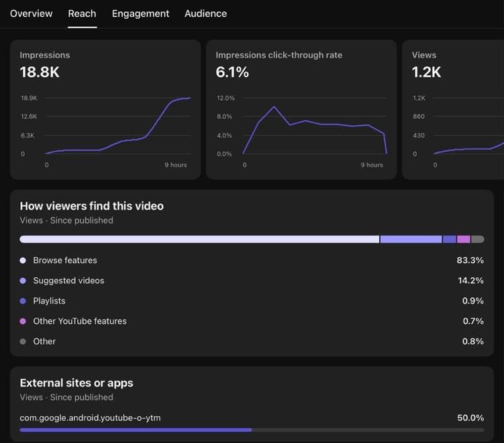
Task: Switch to the Overview tab
Action: [31, 13]
